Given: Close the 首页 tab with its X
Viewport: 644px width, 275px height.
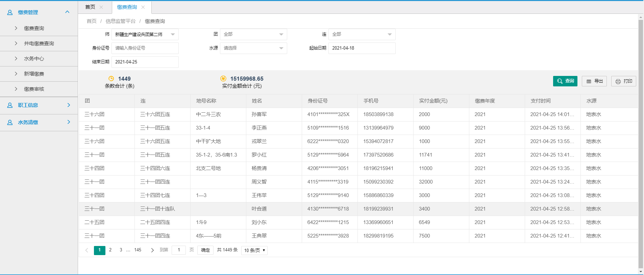Looking at the screenshot, I should (101, 7).
